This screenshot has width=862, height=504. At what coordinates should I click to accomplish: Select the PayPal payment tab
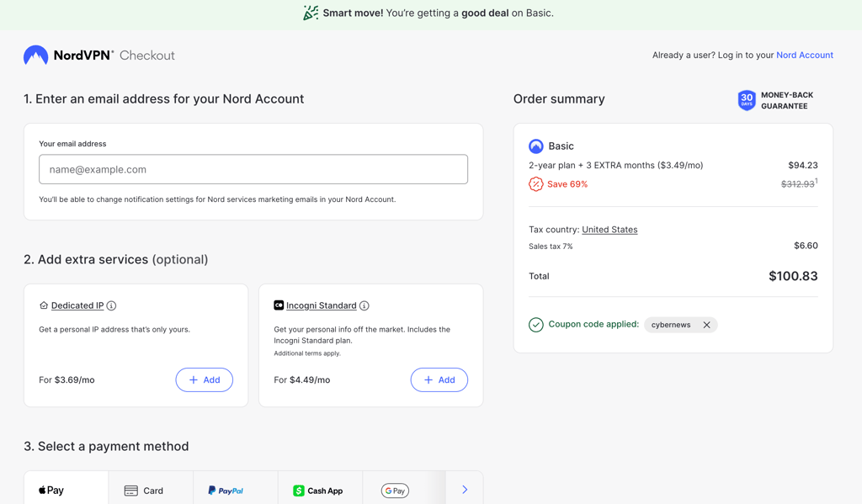coord(236,489)
